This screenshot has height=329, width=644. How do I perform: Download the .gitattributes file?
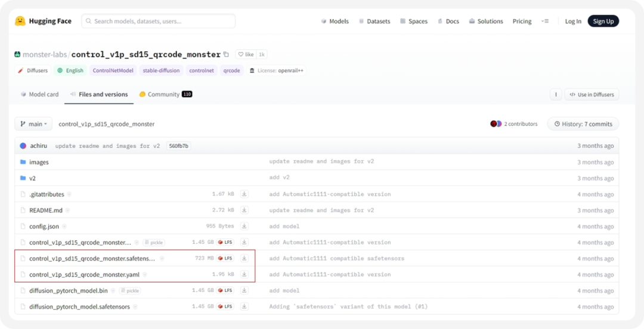click(244, 194)
